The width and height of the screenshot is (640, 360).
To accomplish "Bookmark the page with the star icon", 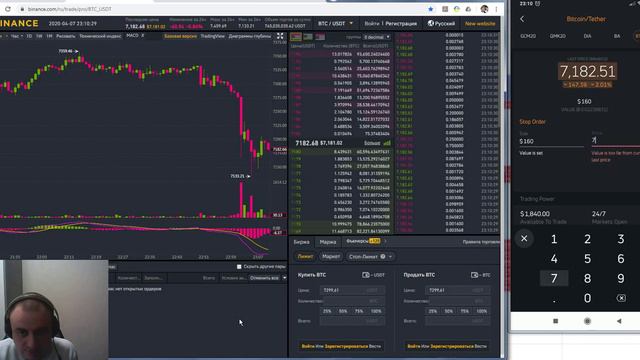I will tap(431, 9).
